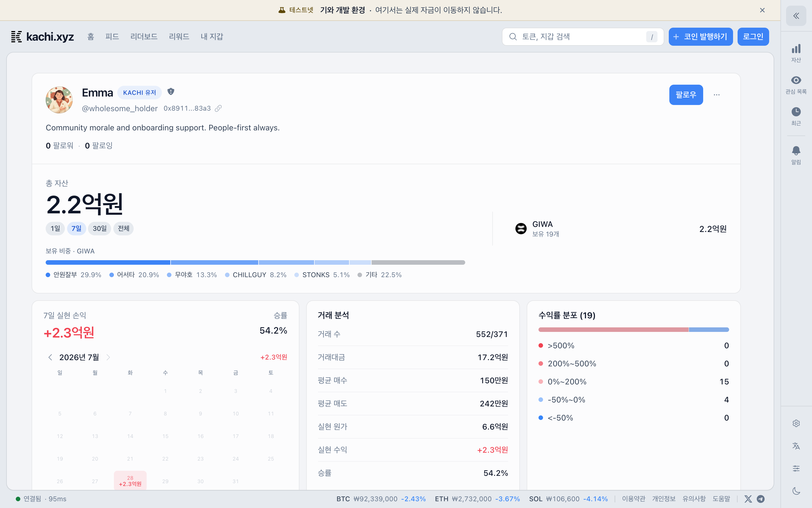Select the 1일 period filter

click(55, 229)
